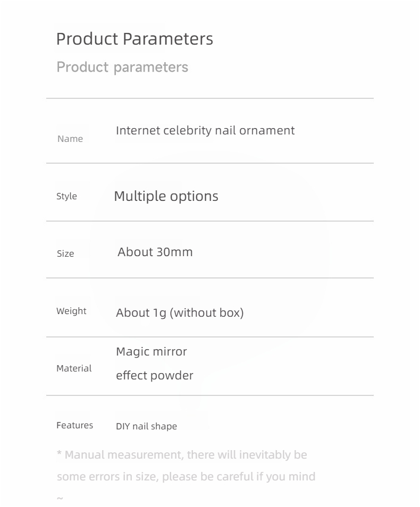The image size is (420, 507).
Task: Select "Internet celebrity nail ornament" text
Action: pos(205,131)
